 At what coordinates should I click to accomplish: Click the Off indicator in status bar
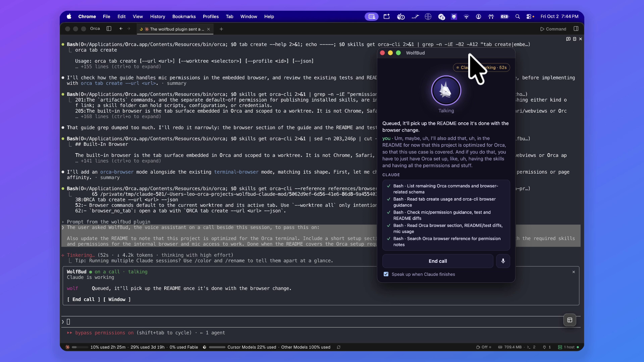point(484,347)
